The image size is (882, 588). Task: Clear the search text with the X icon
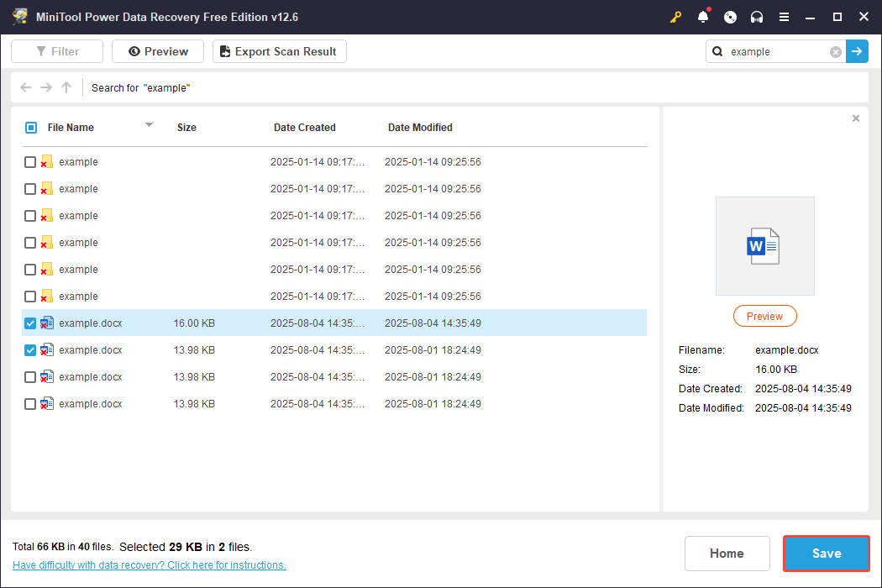tap(836, 52)
